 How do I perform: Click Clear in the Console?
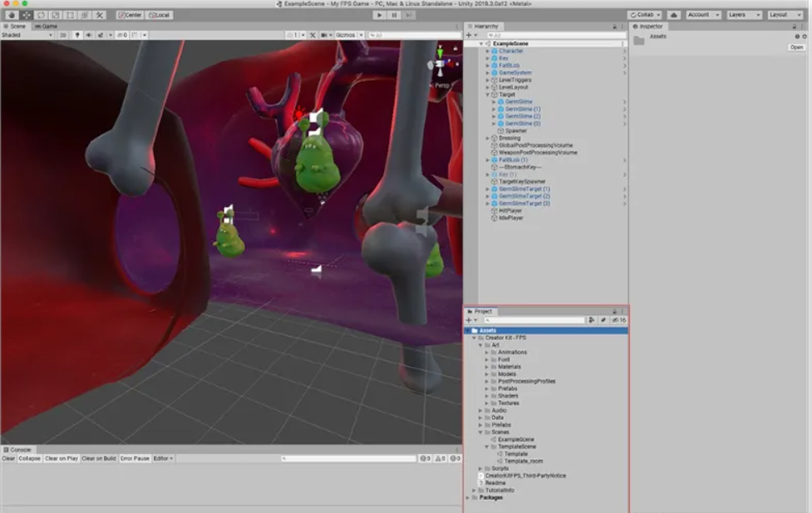point(8,458)
